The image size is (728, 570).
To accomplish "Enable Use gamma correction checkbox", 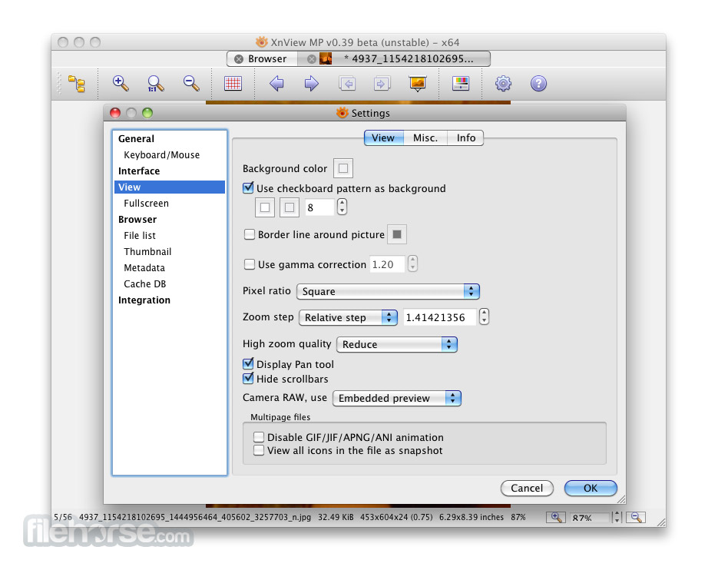I will pos(250,264).
